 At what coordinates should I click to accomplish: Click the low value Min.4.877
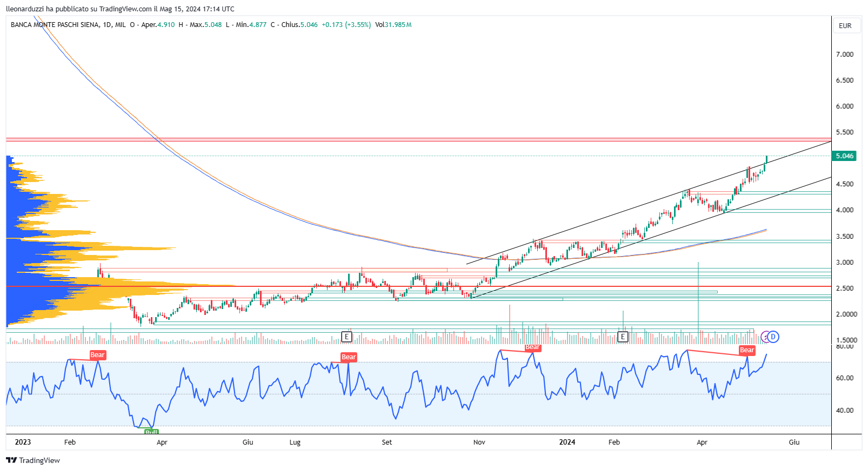coord(251,25)
